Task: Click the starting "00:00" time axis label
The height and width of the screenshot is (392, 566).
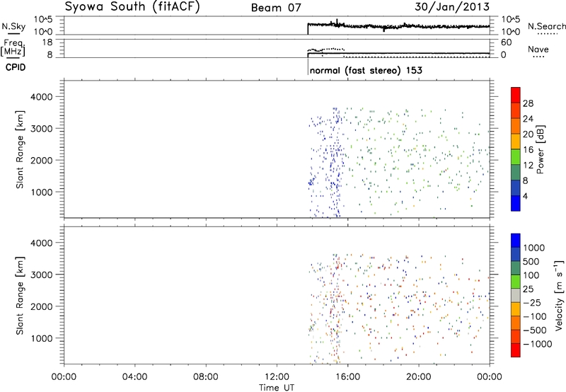Action: [64, 377]
